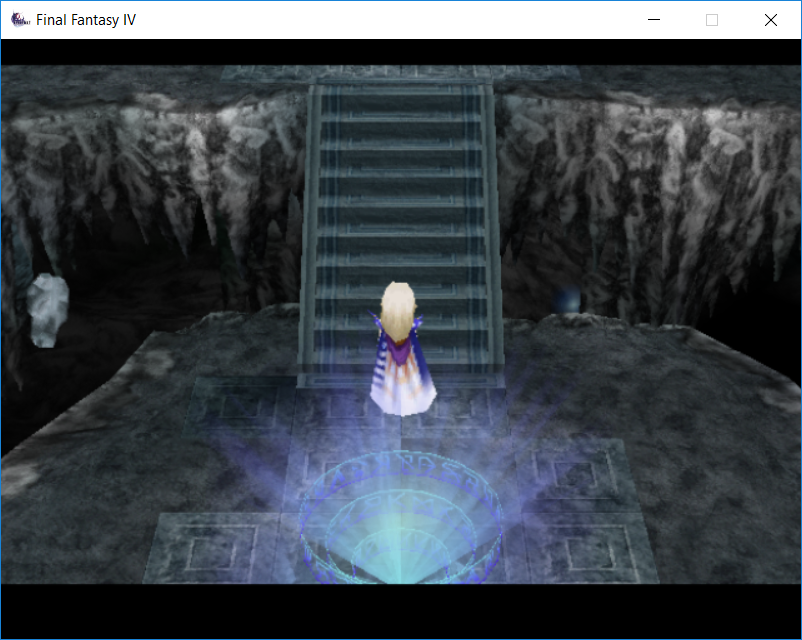Click the disabled maximize button
The image size is (802, 640).
[711, 19]
